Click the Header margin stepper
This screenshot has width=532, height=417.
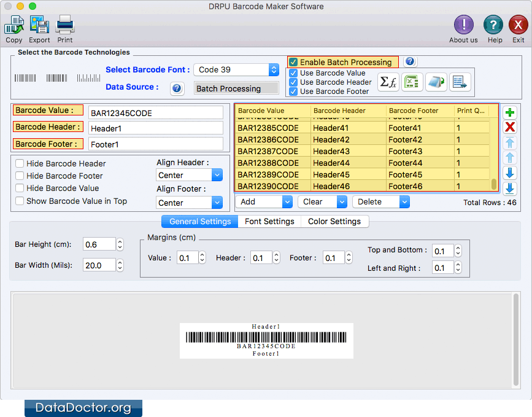pyautogui.click(x=276, y=258)
